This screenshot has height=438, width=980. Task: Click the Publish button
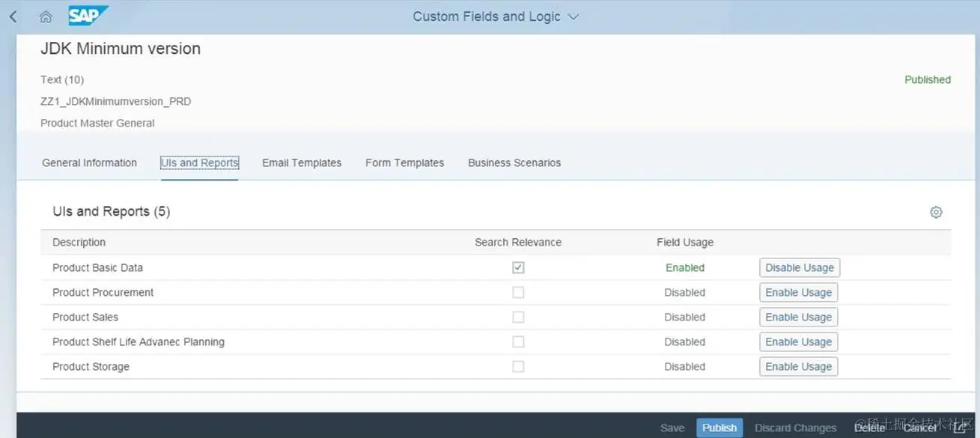point(719,428)
